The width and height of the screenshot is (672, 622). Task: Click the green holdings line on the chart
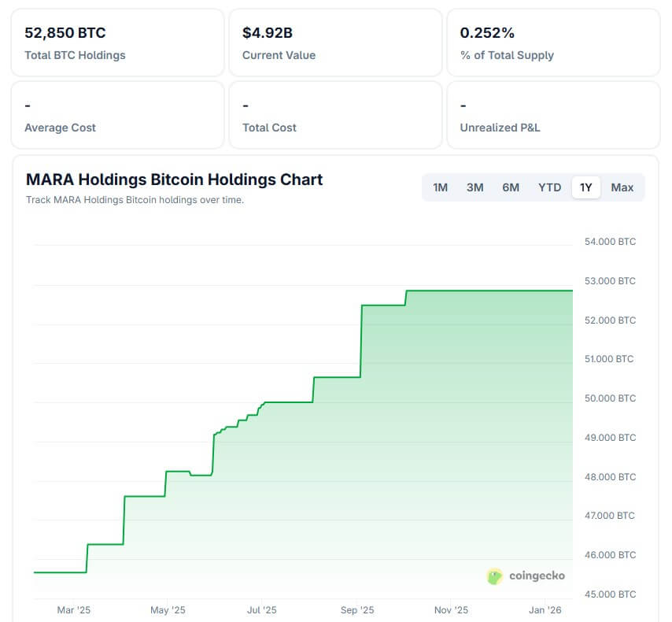pyautogui.click(x=472, y=291)
